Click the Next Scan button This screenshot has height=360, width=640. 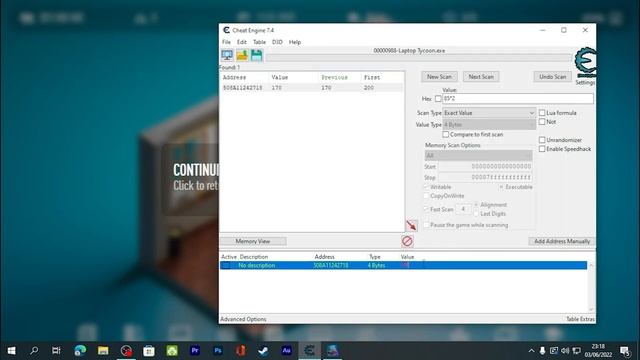coord(481,77)
